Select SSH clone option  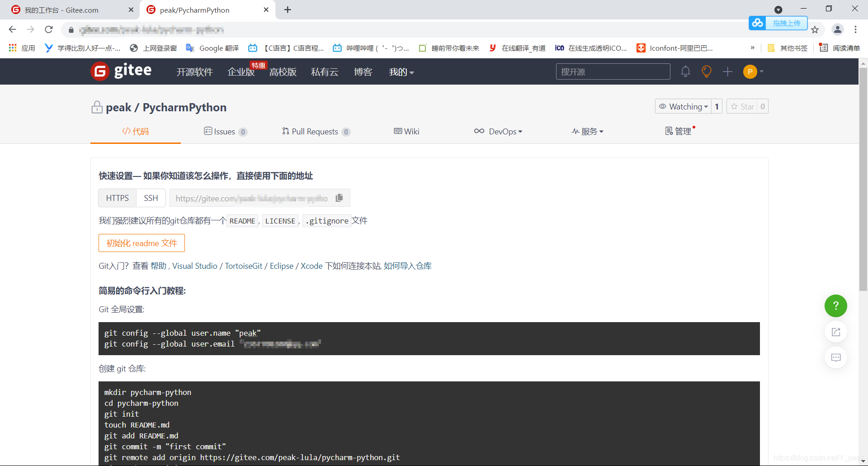(151, 198)
